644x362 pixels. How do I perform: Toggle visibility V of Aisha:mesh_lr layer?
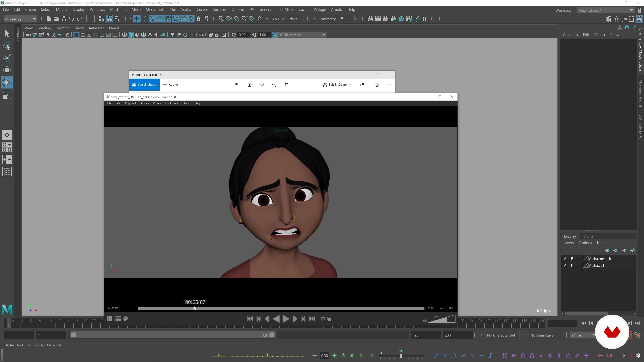(x=565, y=259)
